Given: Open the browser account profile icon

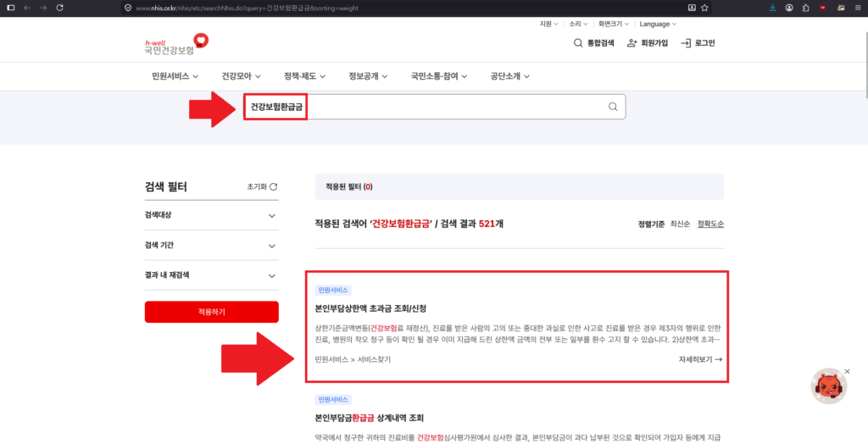Looking at the screenshot, I should 789,8.
